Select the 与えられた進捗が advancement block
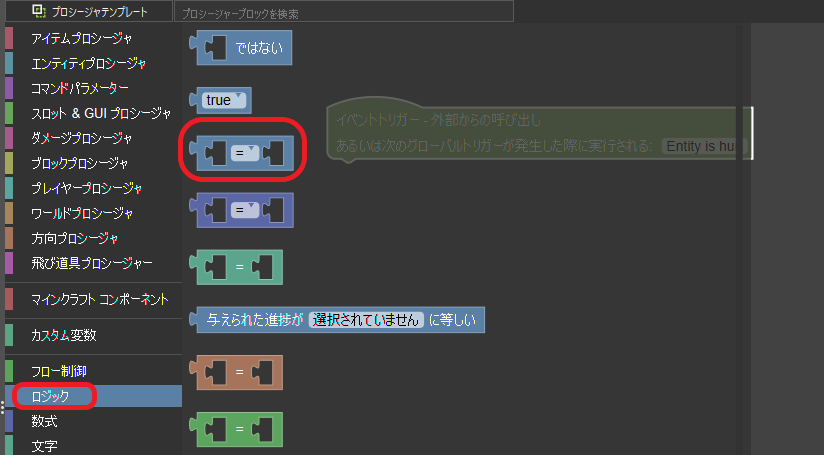Screen dimensions: 824x455 pos(337,320)
